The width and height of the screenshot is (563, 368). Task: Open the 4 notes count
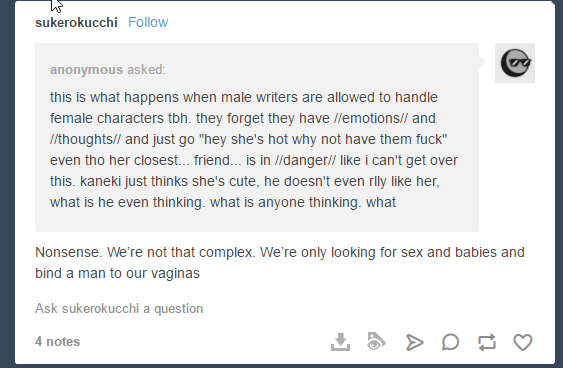57,341
